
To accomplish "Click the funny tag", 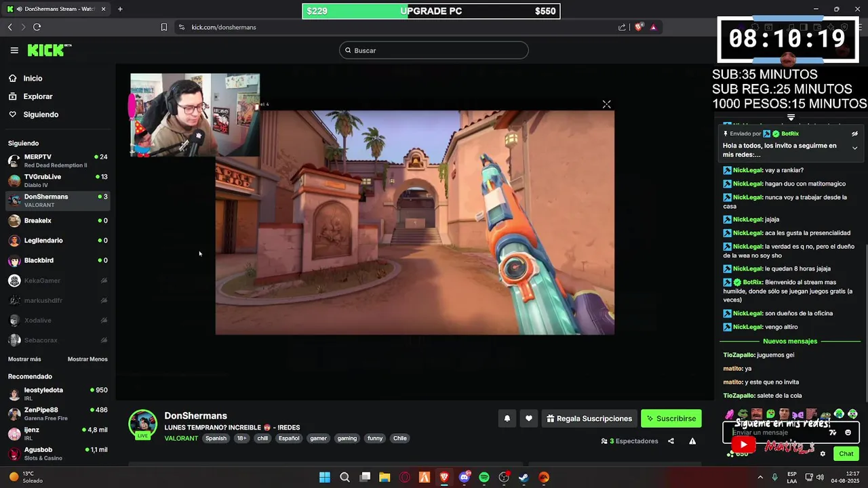I will point(375,439).
